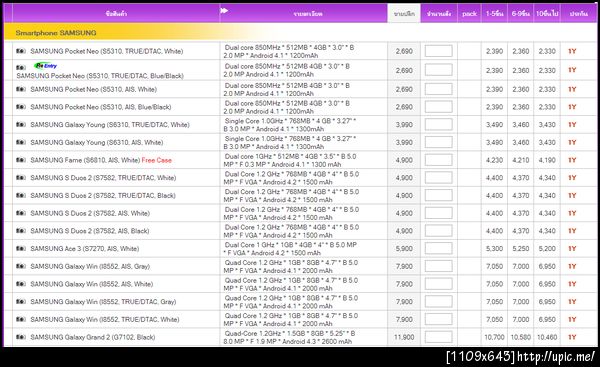Click camera icon for Pocket Neo TRUE/DTAC White
The height and width of the screenshot is (367, 600).
pyautogui.click(x=21, y=51)
